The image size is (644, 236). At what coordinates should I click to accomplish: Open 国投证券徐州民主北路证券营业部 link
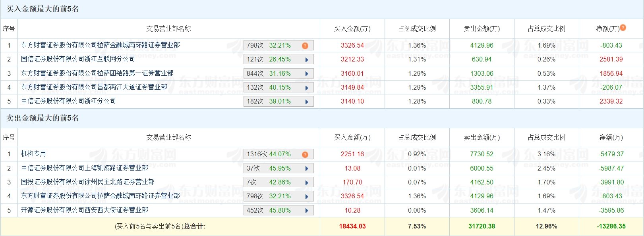coord(88,182)
